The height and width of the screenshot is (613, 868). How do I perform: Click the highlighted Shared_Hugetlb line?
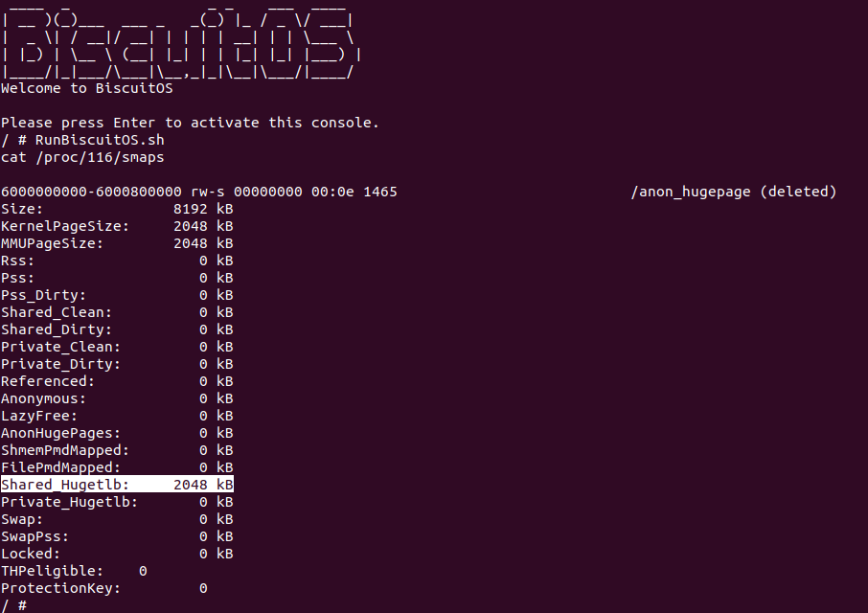coord(117,485)
